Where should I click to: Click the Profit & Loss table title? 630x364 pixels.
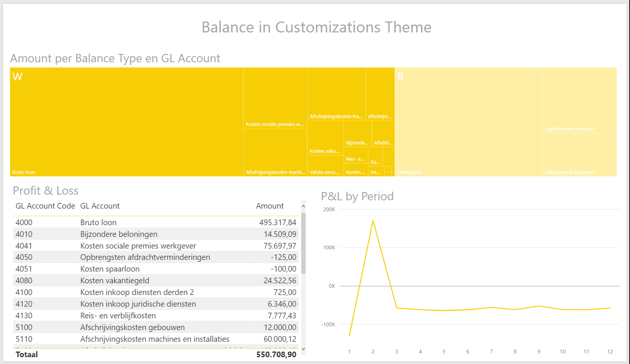click(46, 190)
